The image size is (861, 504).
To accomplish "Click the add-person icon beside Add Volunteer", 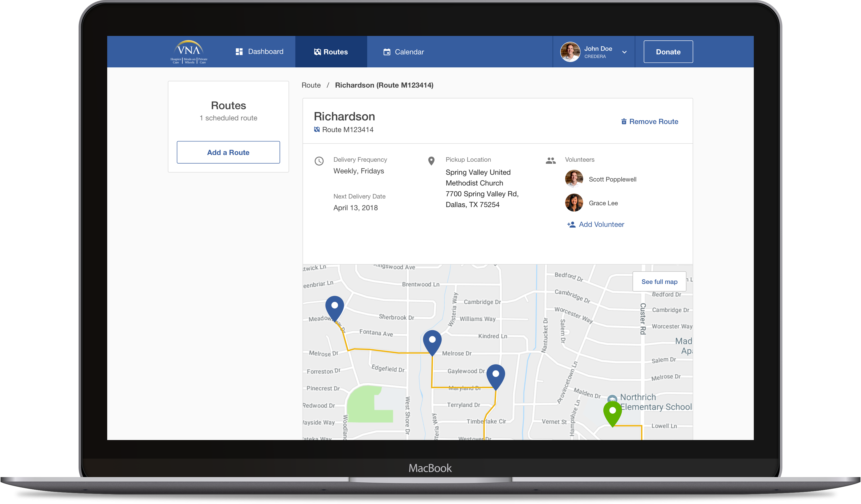I will click(571, 224).
